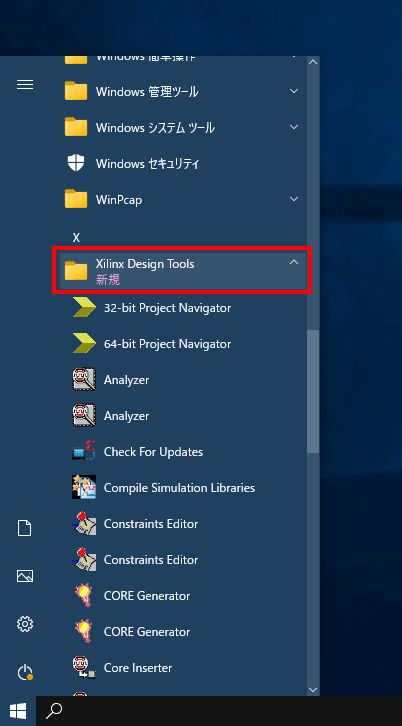Expand the WinPcap folder chevron
The image size is (402, 726).
pos(294,199)
